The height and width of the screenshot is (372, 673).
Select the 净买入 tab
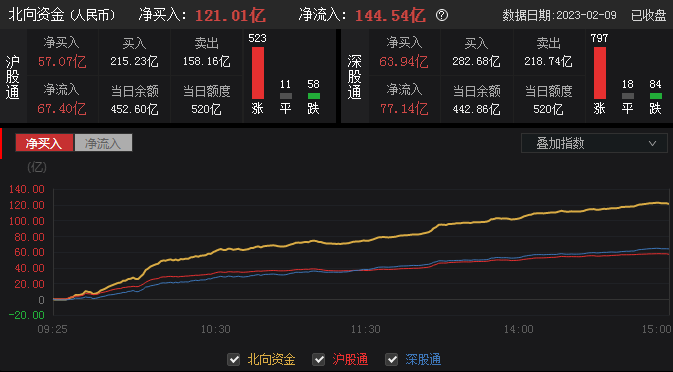click(44, 143)
